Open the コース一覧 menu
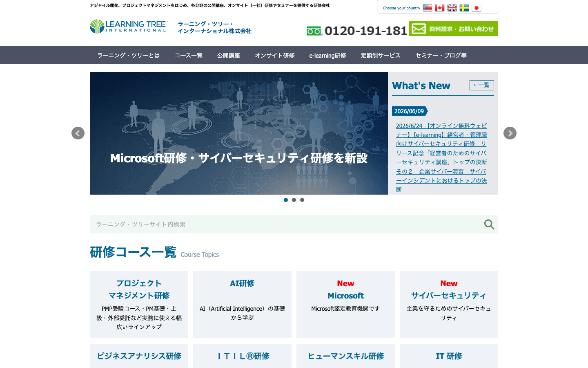The height and width of the screenshot is (368, 588). pos(189,55)
